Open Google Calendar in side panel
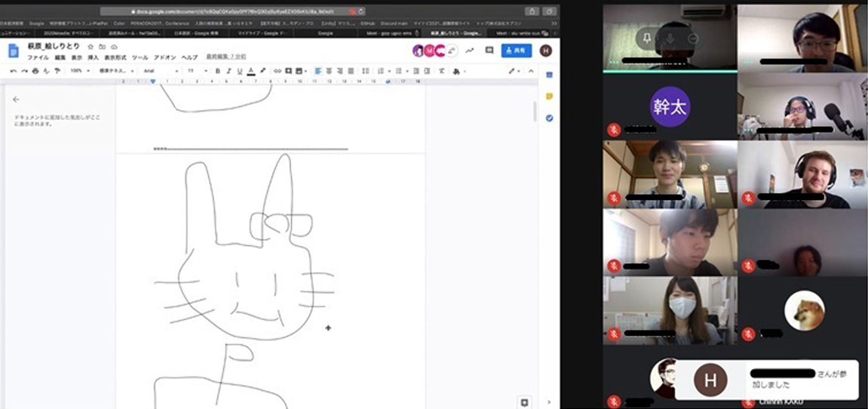 pos(549,74)
